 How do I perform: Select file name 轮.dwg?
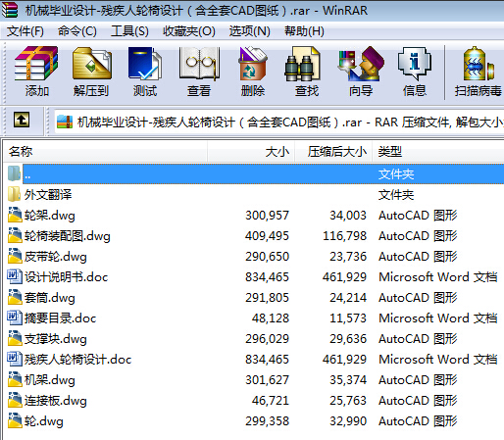point(44,421)
